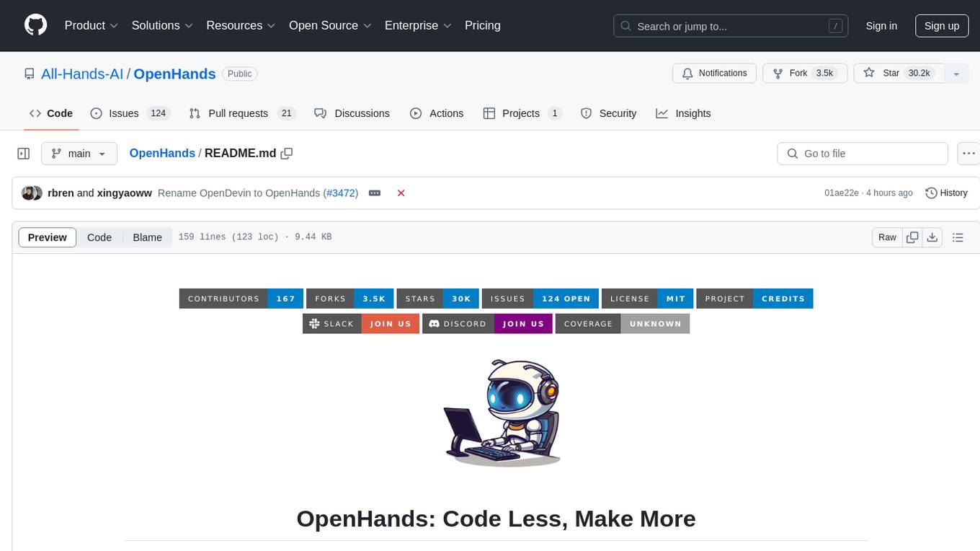Select the Blame view
This screenshot has width=980, height=551.
(x=148, y=237)
